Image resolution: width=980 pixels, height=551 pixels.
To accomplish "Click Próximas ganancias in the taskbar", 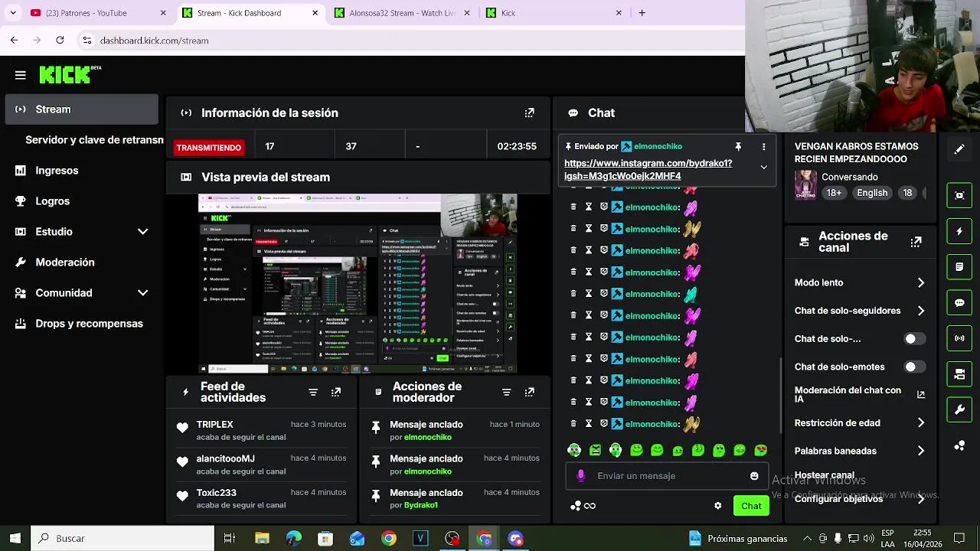I will [x=738, y=539].
